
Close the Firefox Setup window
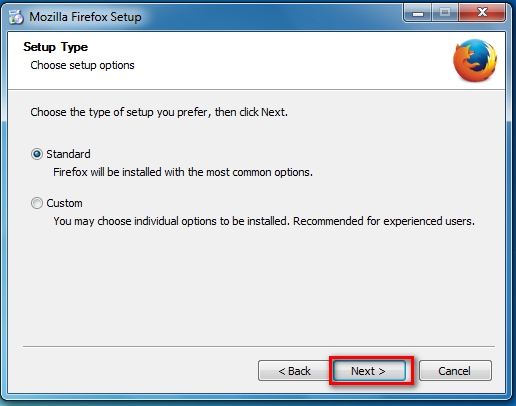coord(482,13)
